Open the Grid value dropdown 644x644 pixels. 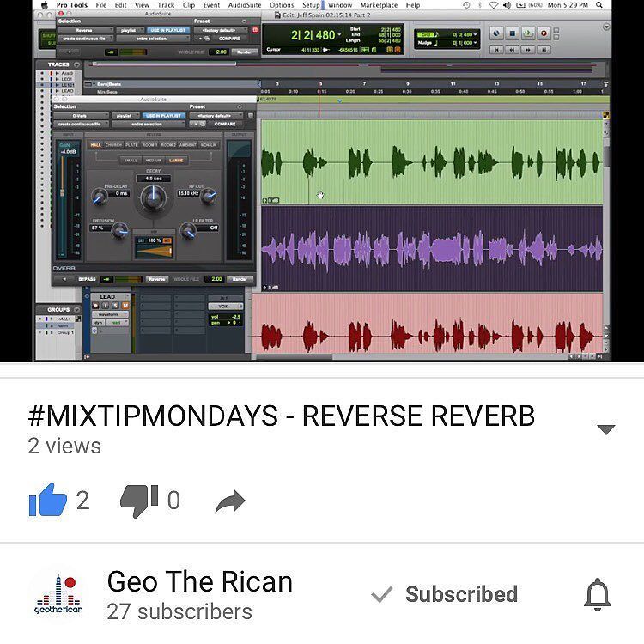(475, 34)
